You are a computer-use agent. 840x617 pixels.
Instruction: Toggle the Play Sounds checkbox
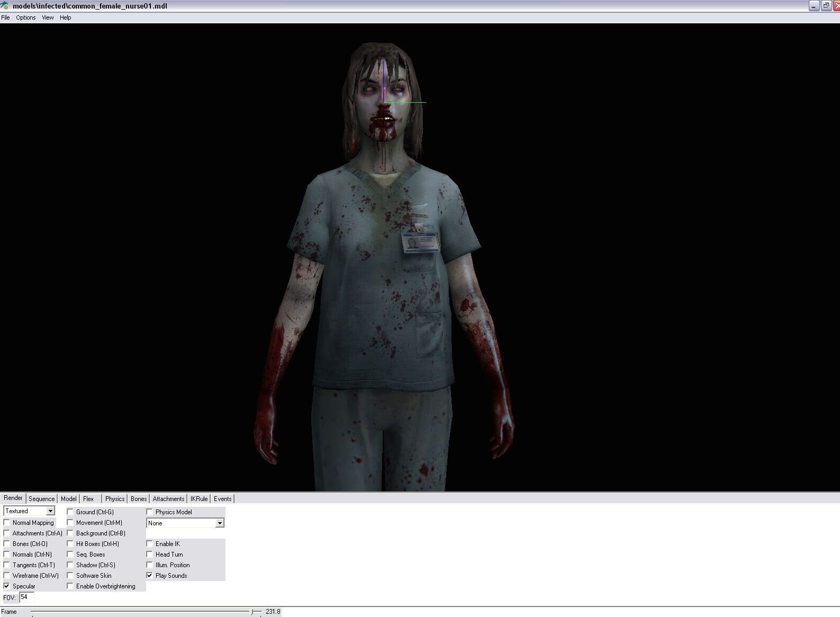coord(150,576)
